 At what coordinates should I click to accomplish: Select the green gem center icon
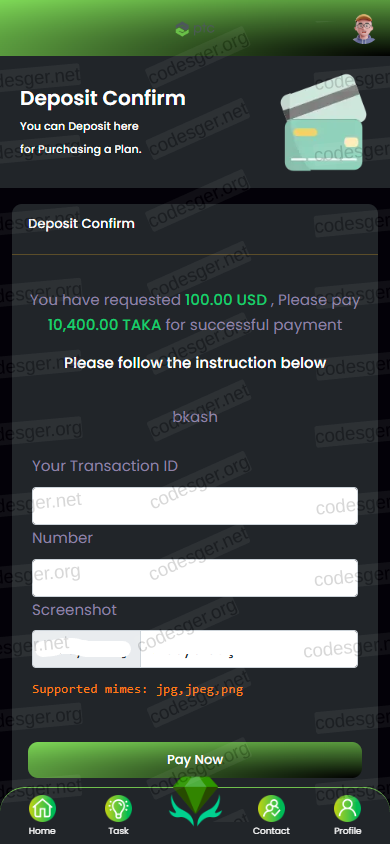pos(195,801)
